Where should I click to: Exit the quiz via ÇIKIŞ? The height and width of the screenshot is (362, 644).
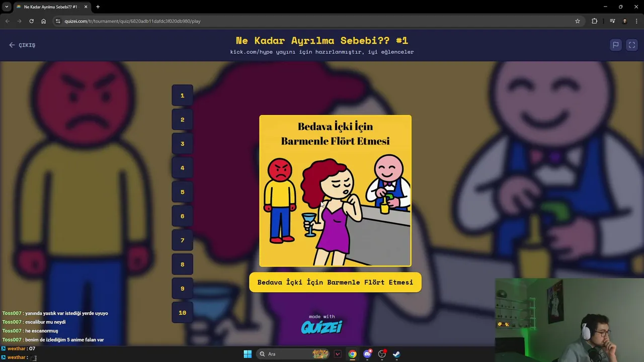tap(22, 45)
